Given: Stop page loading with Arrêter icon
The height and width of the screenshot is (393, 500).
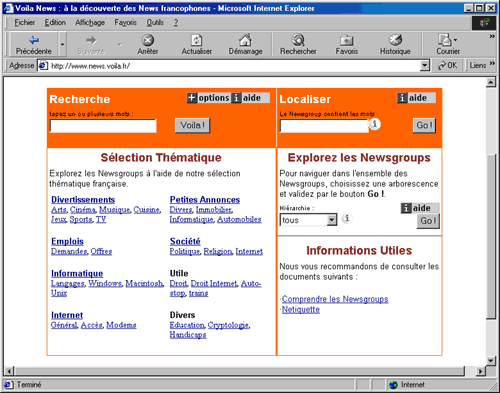Looking at the screenshot, I should 148,40.
